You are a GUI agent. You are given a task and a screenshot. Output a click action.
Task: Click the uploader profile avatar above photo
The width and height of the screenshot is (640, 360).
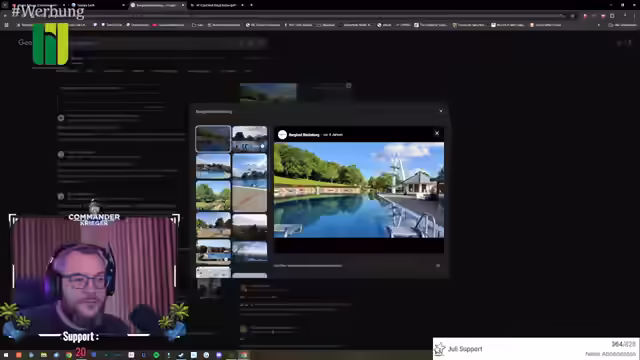coord(282,135)
